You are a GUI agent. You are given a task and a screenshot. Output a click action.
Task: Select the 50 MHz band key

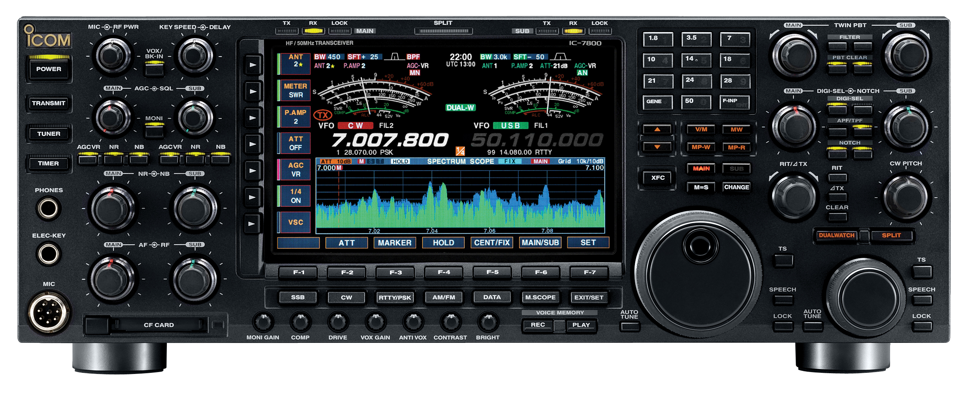(696, 102)
